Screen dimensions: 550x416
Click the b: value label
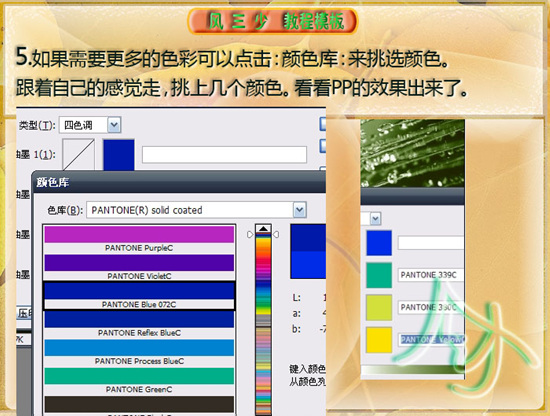point(296,329)
